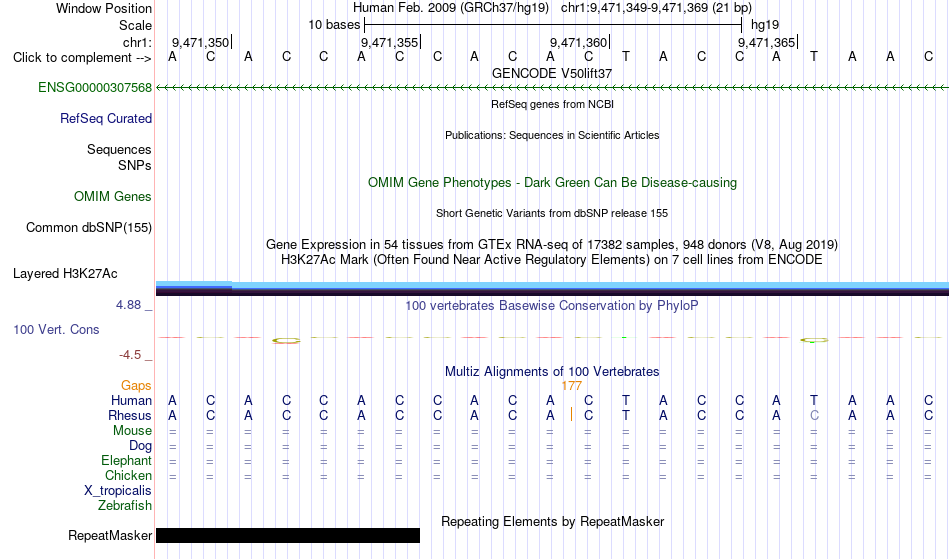Viewport: 950px width, 559px height.
Task: Select the OMIM Genes track label
Action: pos(113,197)
